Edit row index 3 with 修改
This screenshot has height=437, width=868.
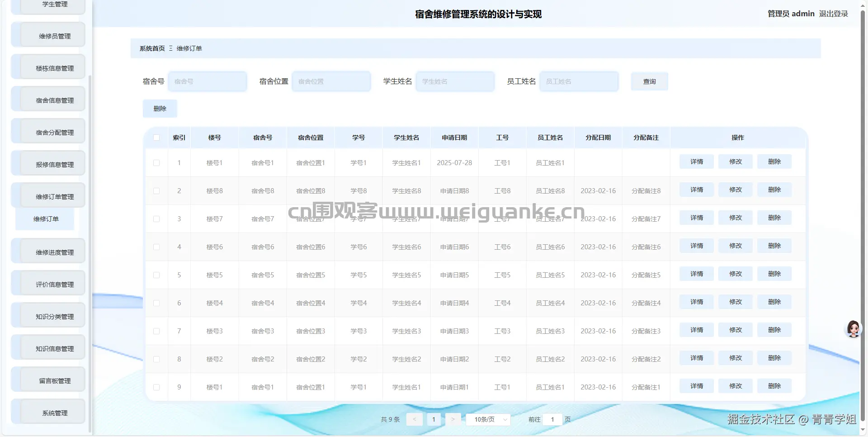(736, 218)
